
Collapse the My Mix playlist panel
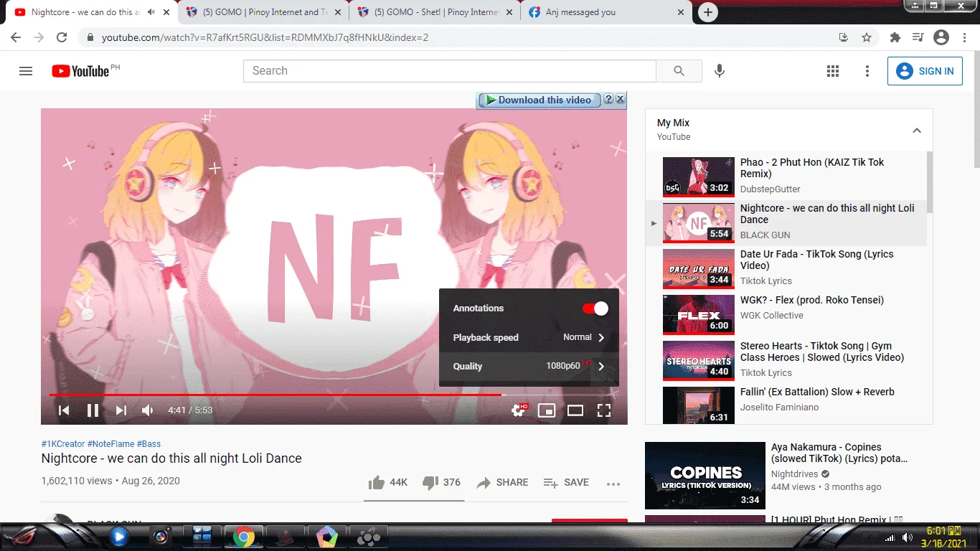tap(916, 131)
